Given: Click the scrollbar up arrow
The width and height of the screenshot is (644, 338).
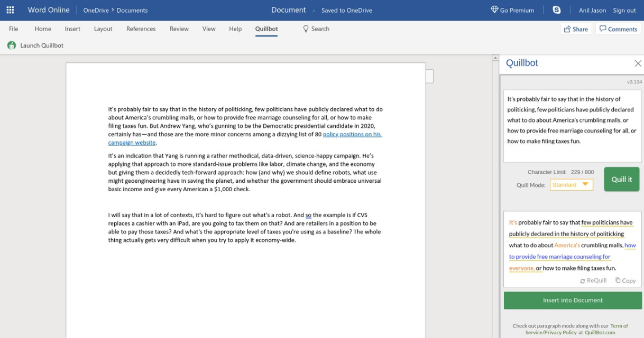Looking at the screenshot, I should tap(495, 58).
